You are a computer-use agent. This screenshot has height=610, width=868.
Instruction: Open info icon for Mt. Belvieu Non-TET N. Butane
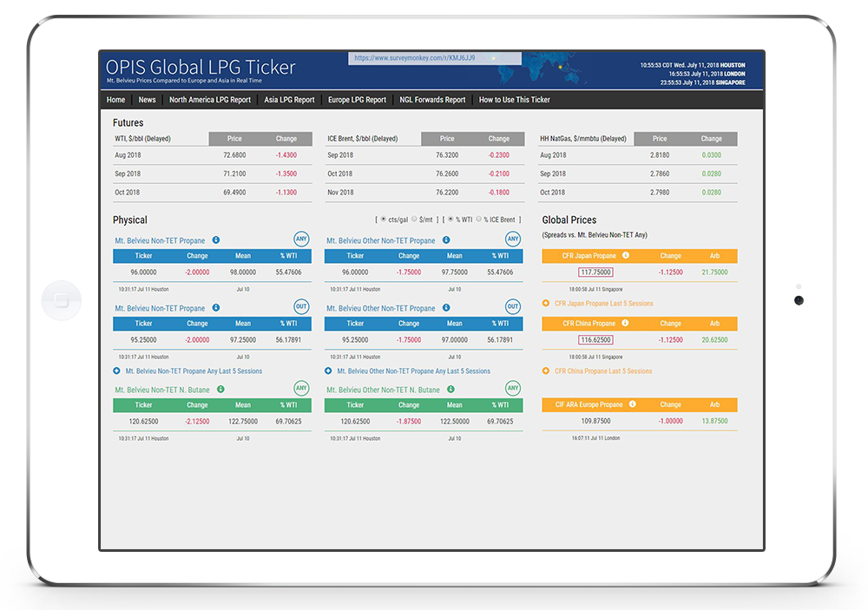click(x=220, y=390)
